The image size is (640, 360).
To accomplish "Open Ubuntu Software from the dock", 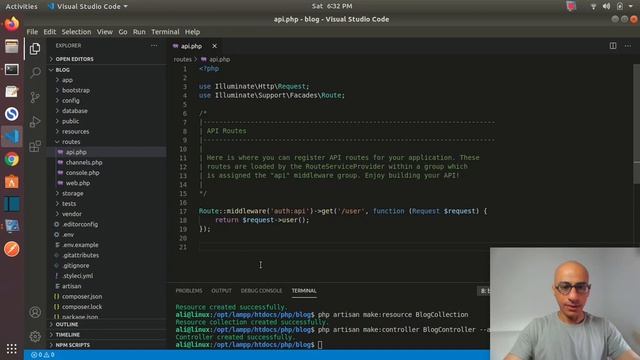I will tap(11, 182).
